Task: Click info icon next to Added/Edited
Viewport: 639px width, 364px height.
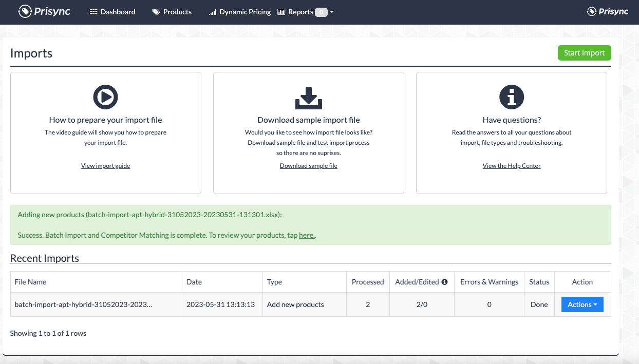Action: click(x=445, y=282)
